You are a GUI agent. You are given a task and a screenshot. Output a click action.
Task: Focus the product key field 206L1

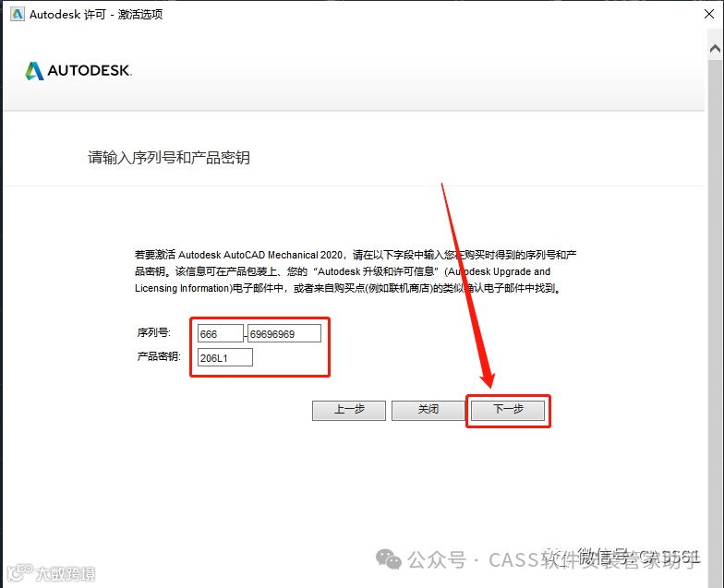225,357
